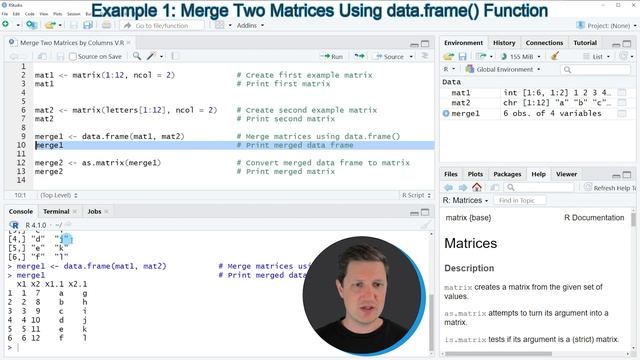640x360 pixels.
Task: Click the Show in new window icon
Action: coord(42,56)
